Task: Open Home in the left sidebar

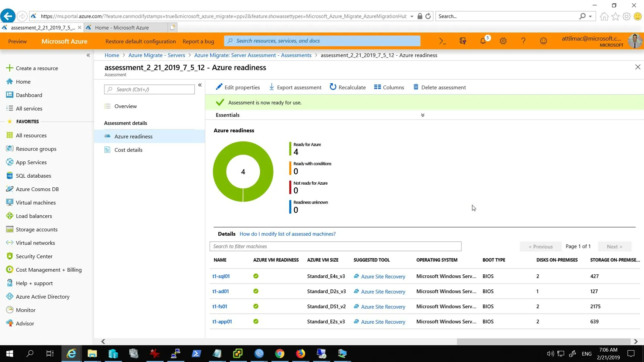Action: [x=23, y=81]
